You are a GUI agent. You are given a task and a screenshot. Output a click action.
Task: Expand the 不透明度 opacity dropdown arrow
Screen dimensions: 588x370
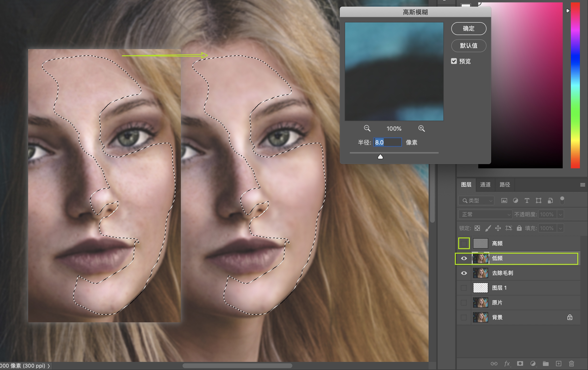(561, 214)
